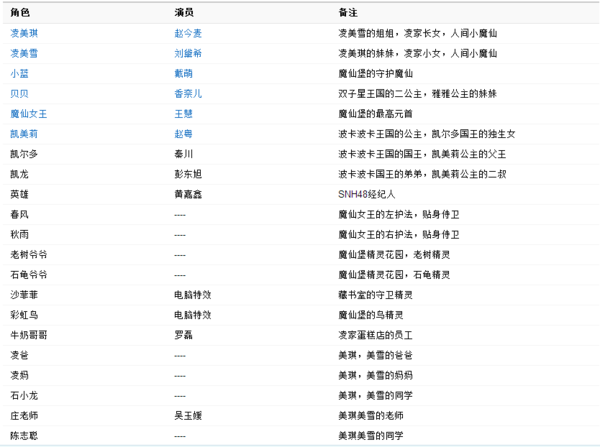Click note 凌家蛋糕店的员工
This screenshot has height=447, width=600.
[375, 335]
